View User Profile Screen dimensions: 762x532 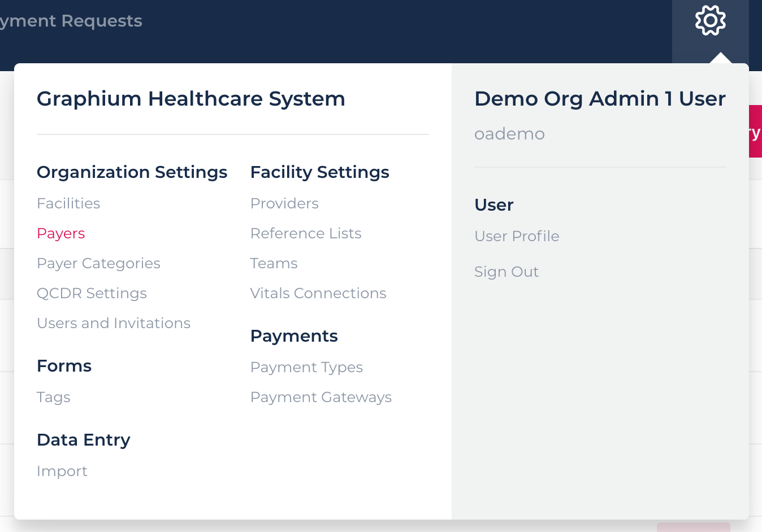(517, 236)
